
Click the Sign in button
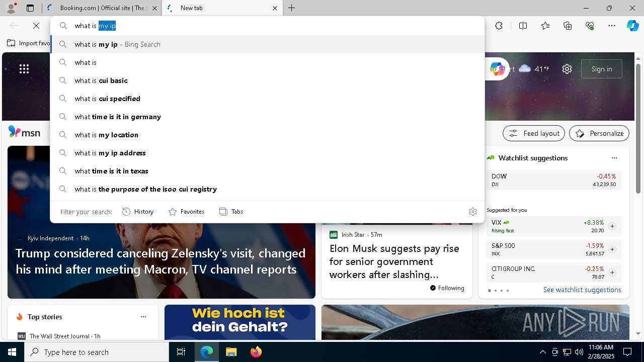602,69
